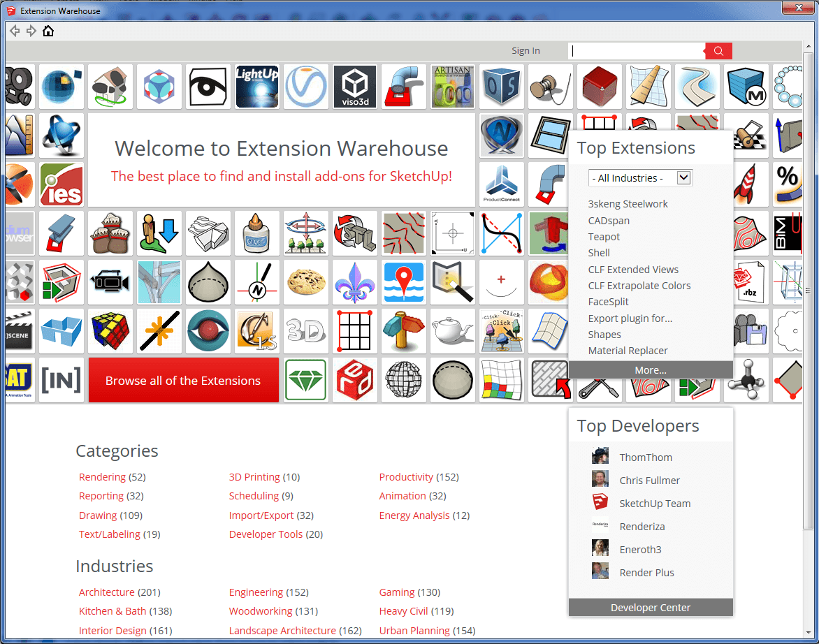Click the More... button under Top Extensions

(x=651, y=370)
